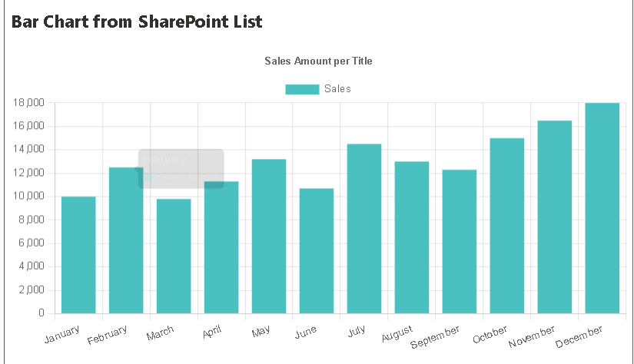Screen dimensions: 634x364
Task: Toggle the Sales dataset legend label
Action: [337, 89]
